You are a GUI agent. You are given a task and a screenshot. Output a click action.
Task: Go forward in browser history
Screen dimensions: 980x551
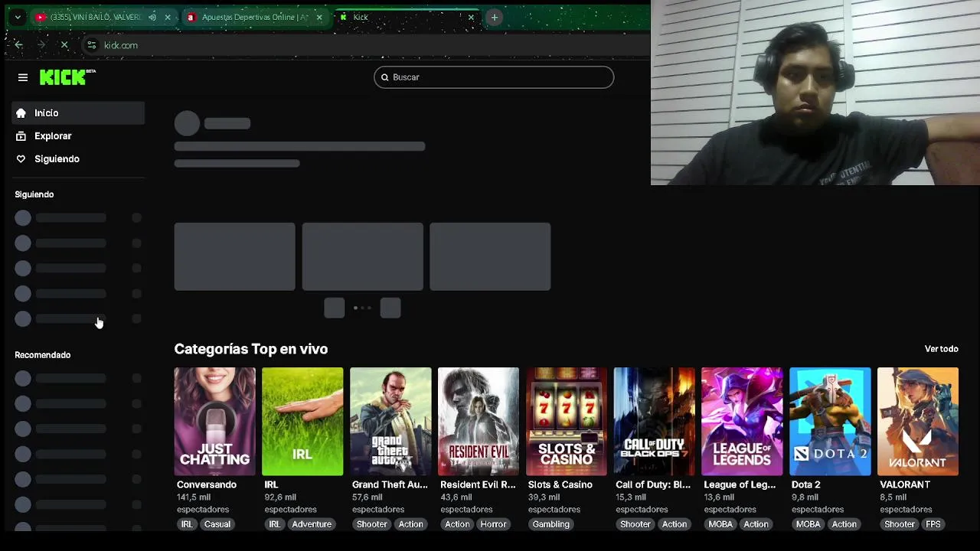pyautogui.click(x=41, y=45)
